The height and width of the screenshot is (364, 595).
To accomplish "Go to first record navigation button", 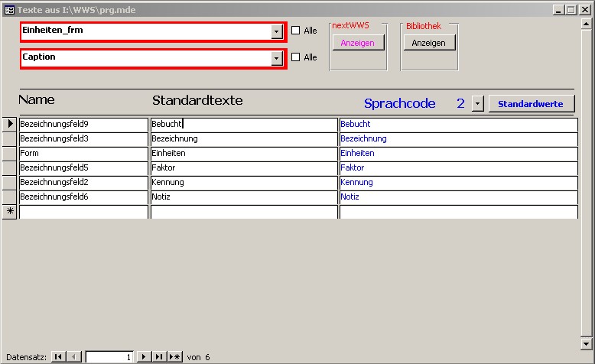I will click(59, 357).
